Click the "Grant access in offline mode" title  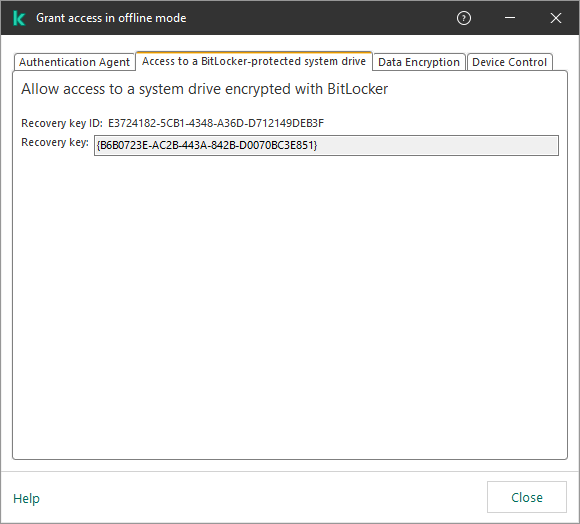(x=111, y=18)
